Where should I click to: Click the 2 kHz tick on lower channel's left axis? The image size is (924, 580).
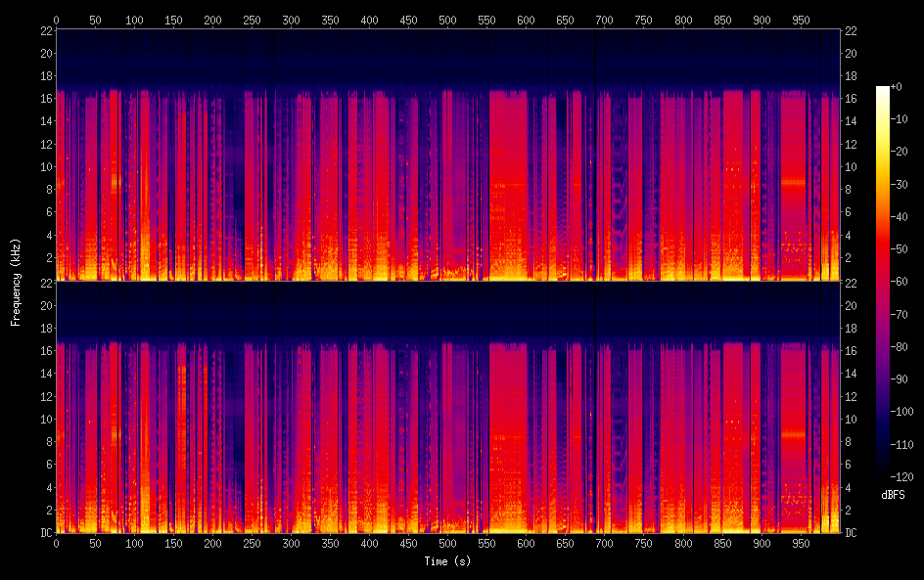(46, 510)
